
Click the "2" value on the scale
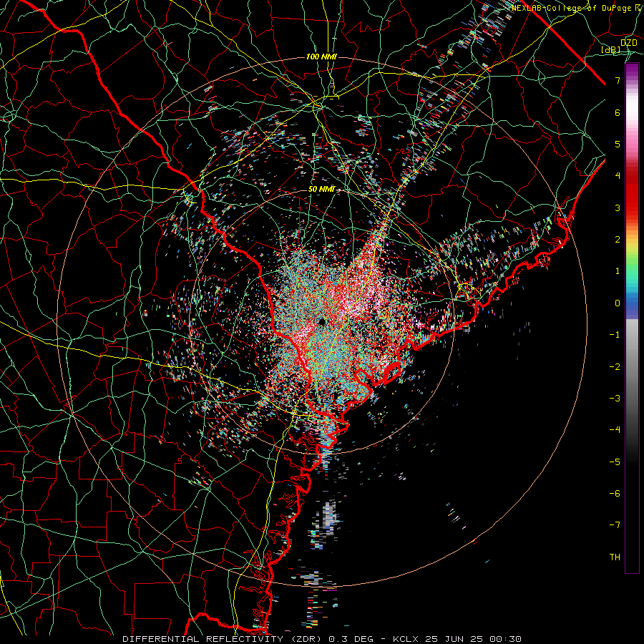tap(618, 240)
